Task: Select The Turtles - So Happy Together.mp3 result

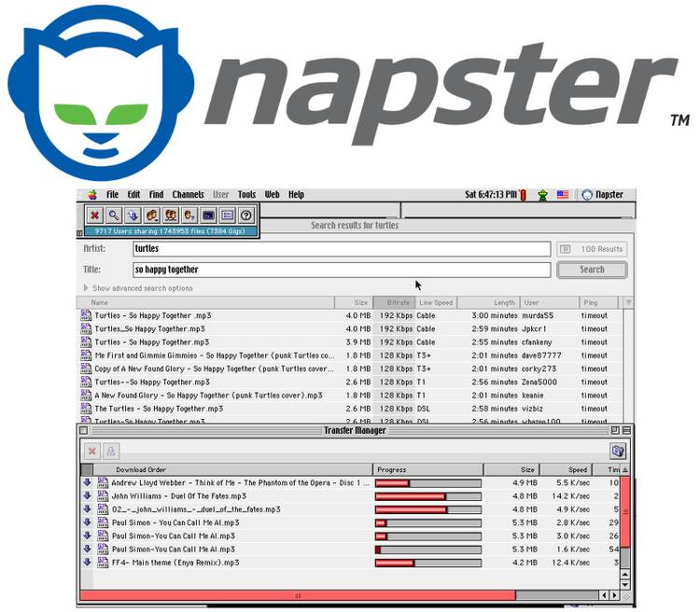Action: pyautogui.click(x=159, y=409)
